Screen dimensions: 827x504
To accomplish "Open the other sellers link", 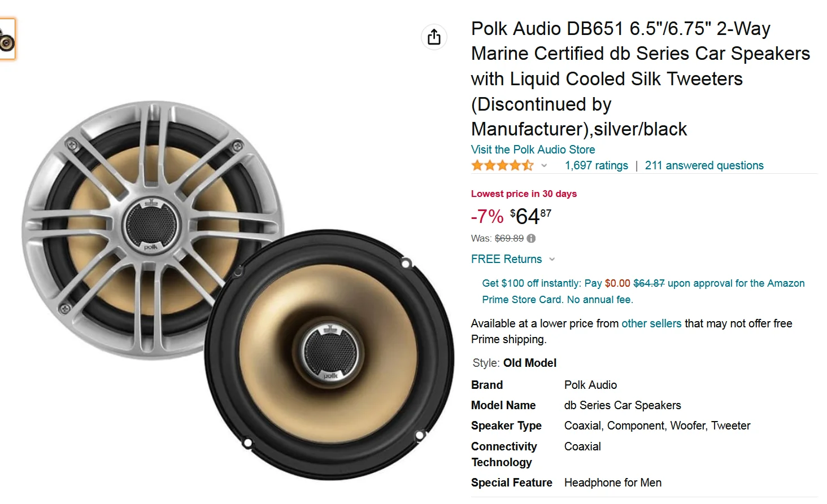I will point(651,323).
